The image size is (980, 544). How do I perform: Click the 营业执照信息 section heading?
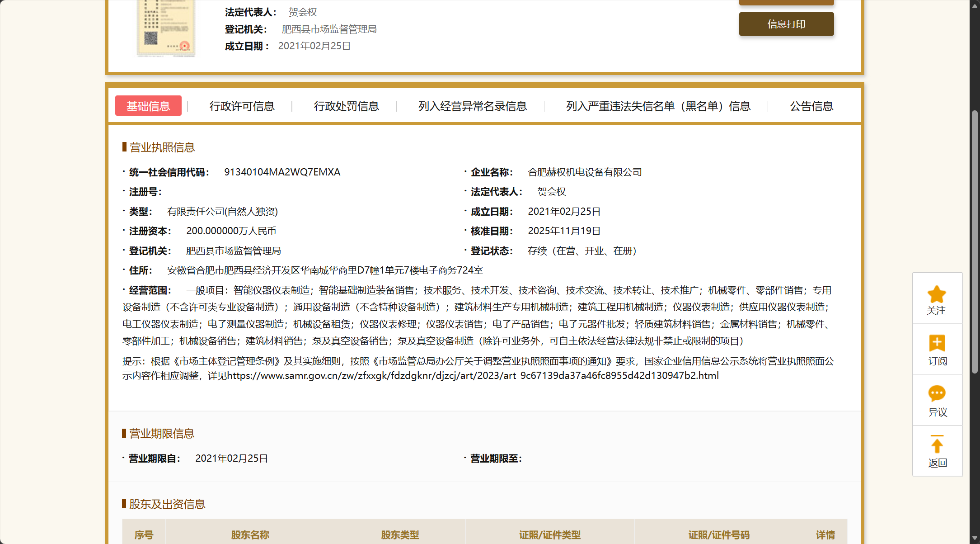(162, 147)
